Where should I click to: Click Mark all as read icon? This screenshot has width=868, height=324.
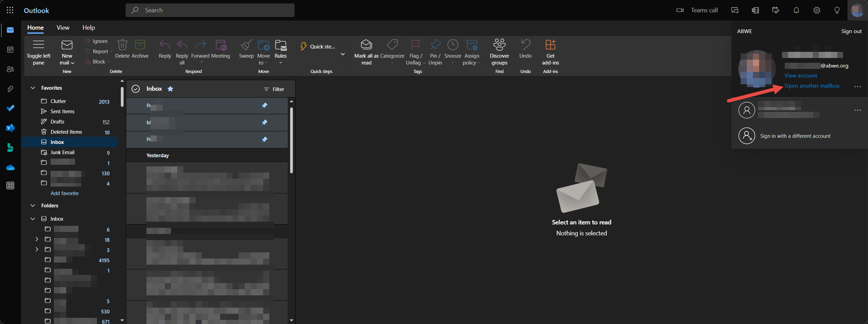click(x=366, y=45)
